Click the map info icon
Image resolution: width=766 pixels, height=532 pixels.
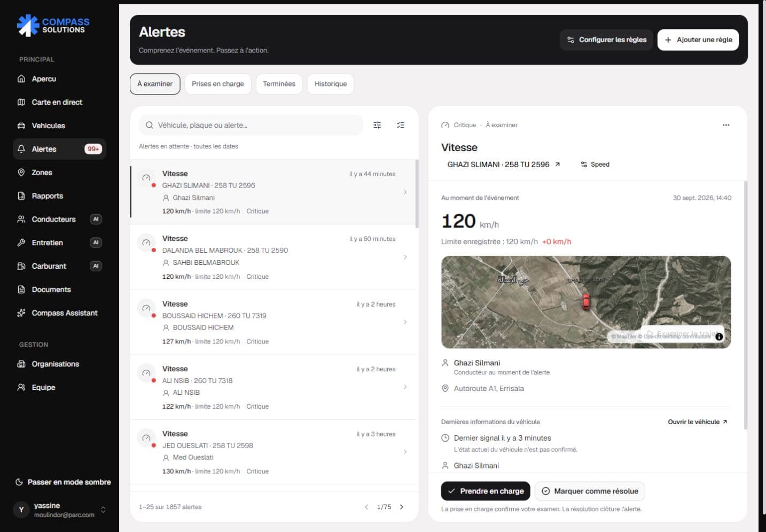(719, 337)
